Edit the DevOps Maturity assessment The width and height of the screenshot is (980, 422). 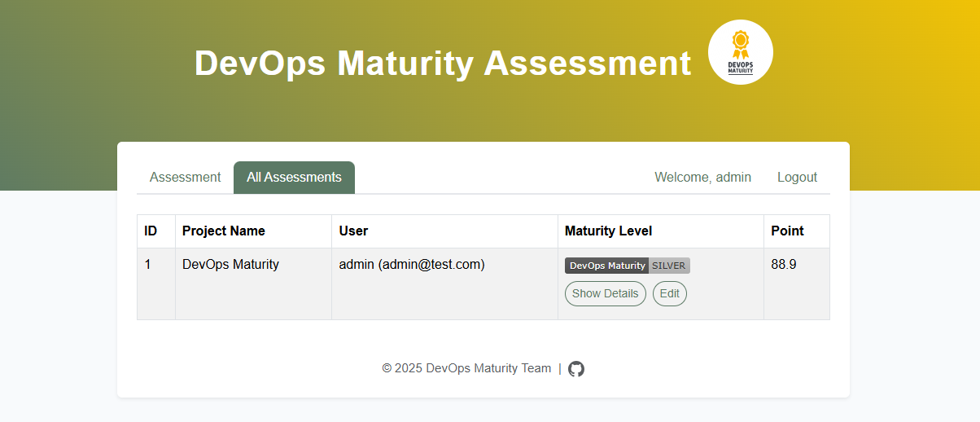(670, 293)
